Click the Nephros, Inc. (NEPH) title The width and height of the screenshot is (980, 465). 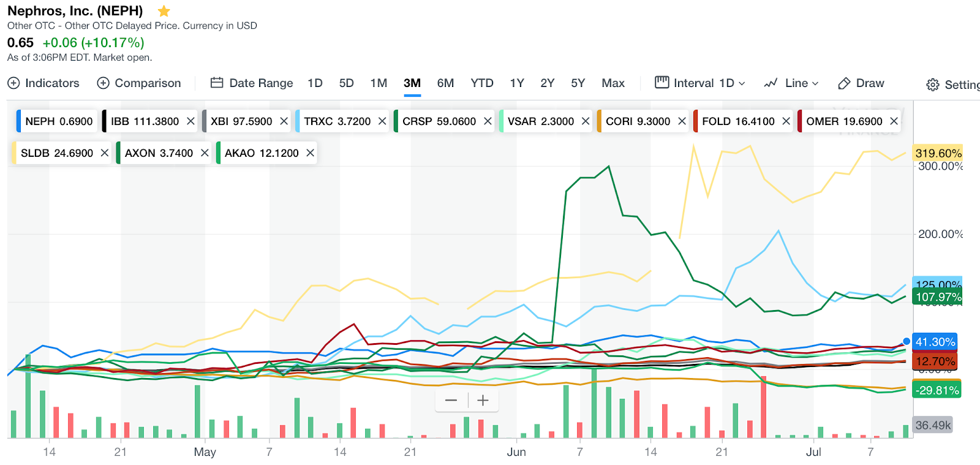coord(75,11)
